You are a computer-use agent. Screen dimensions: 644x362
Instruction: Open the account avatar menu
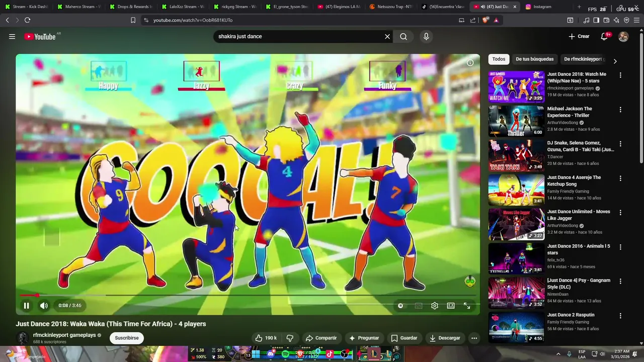[x=623, y=36]
